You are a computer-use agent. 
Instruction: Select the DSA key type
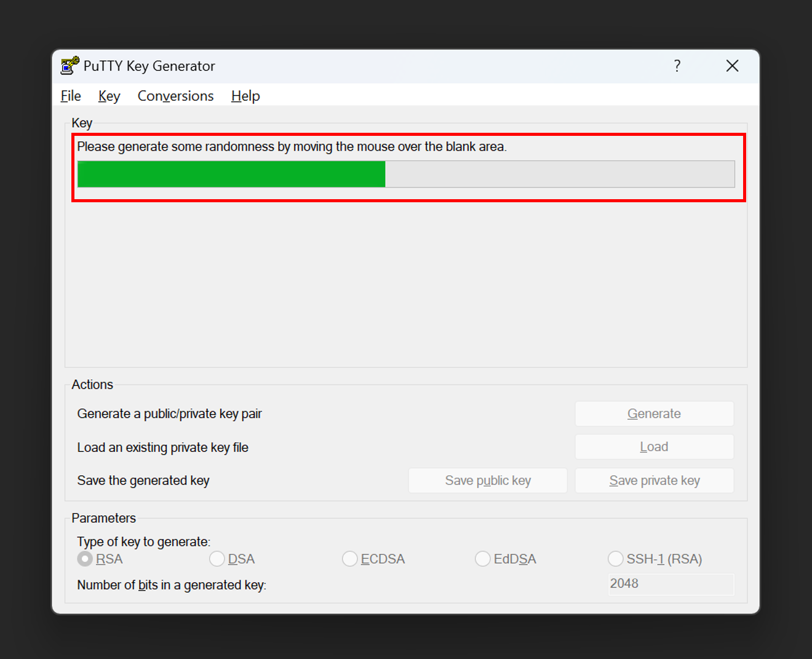pyautogui.click(x=232, y=559)
